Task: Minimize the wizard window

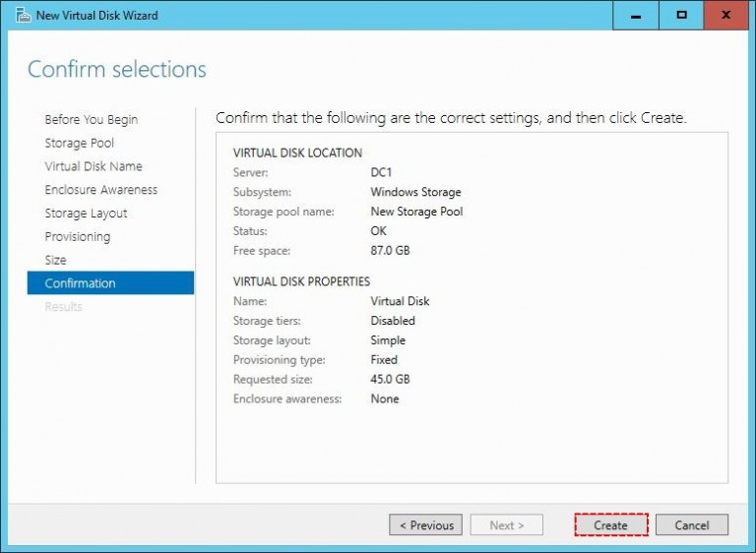Action: click(636, 15)
